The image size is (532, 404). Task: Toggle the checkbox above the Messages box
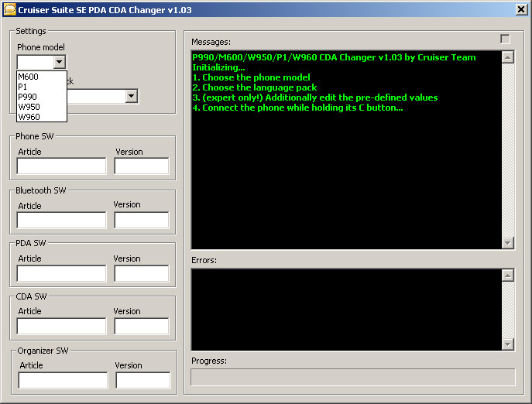point(505,39)
